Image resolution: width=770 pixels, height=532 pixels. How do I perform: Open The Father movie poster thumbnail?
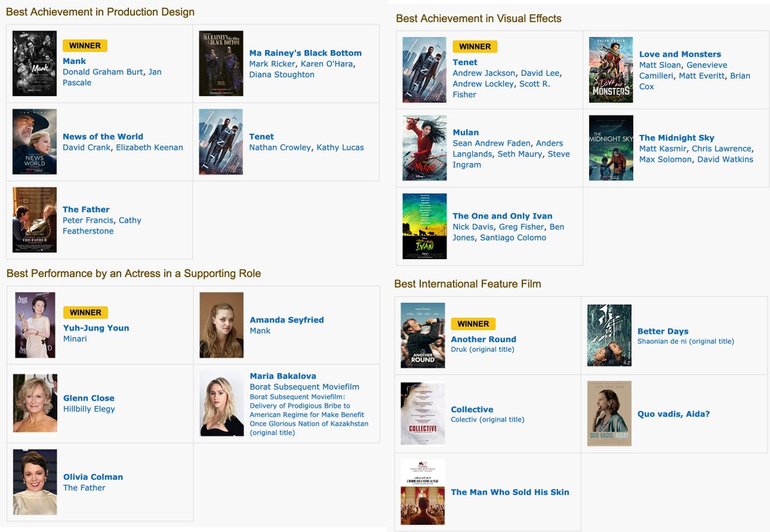point(35,220)
